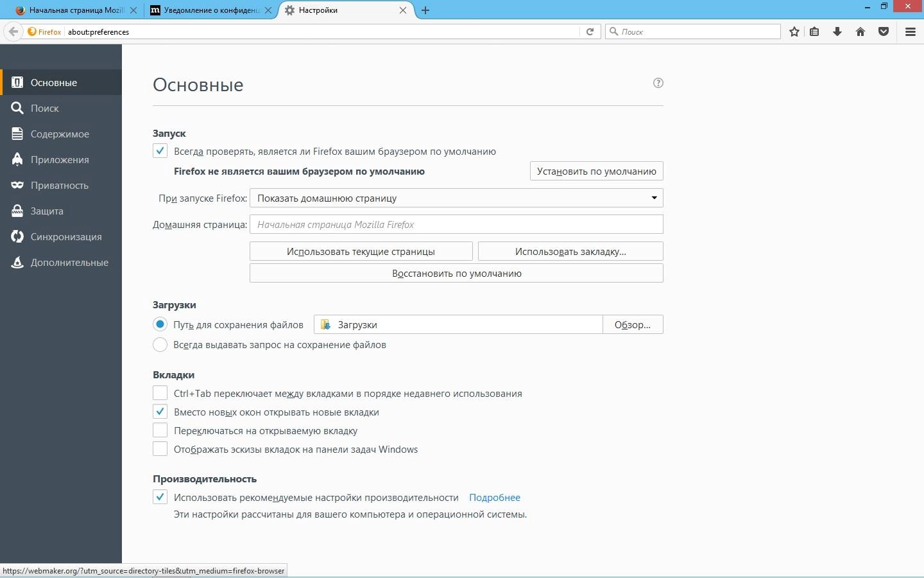Open the Подробнее link

tap(495, 497)
